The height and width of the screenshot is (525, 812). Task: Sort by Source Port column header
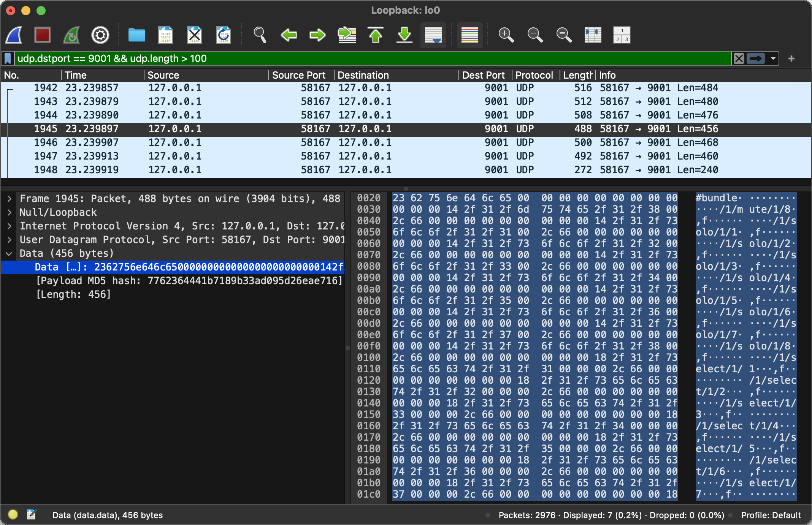tap(301, 75)
